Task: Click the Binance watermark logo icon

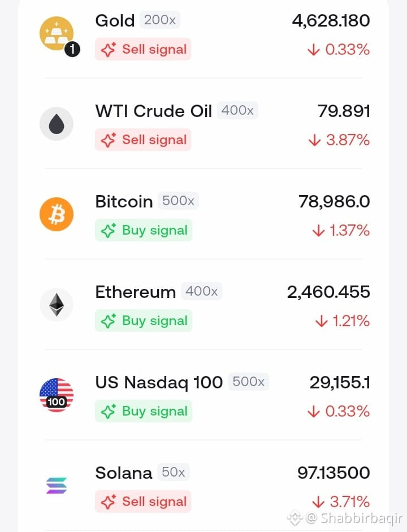Action: 295,518
